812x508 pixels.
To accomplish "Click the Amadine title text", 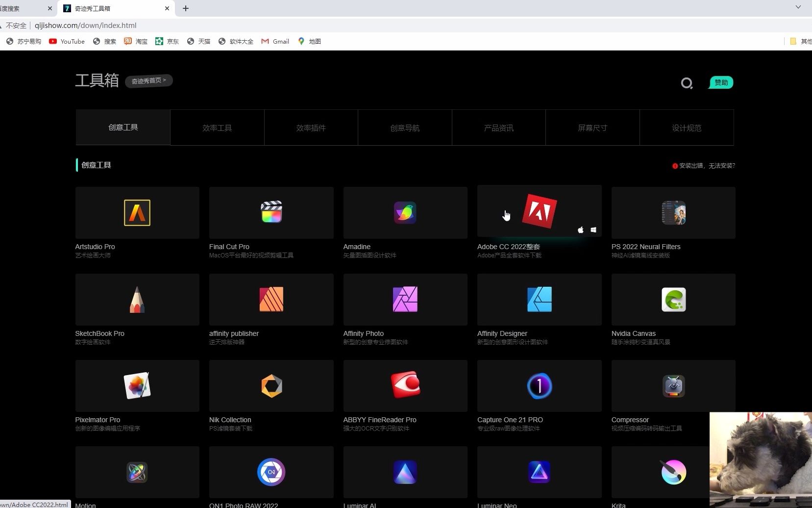I will pos(357,247).
